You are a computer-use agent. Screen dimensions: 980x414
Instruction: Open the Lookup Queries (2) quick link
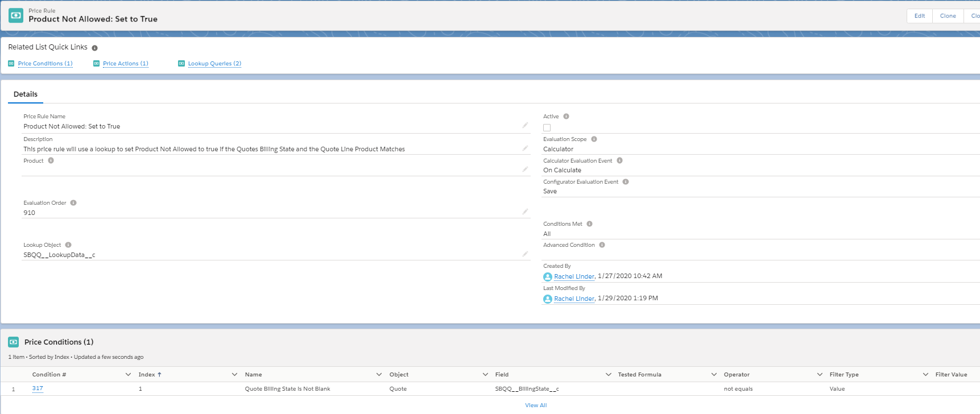click(x=214, y=64)
